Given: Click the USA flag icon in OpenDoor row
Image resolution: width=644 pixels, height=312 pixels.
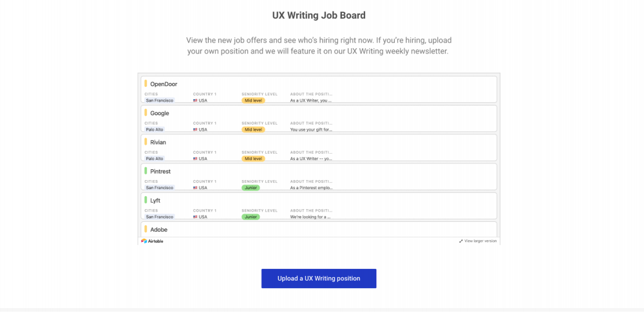Looking at the screenshot, I should pyautogui.click(x=195, y=100).
